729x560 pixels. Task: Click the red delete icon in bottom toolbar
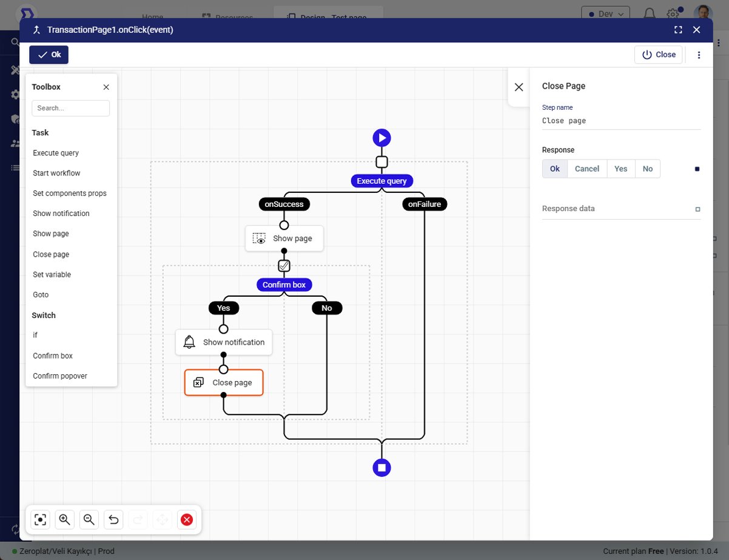(x=187, y=520)
